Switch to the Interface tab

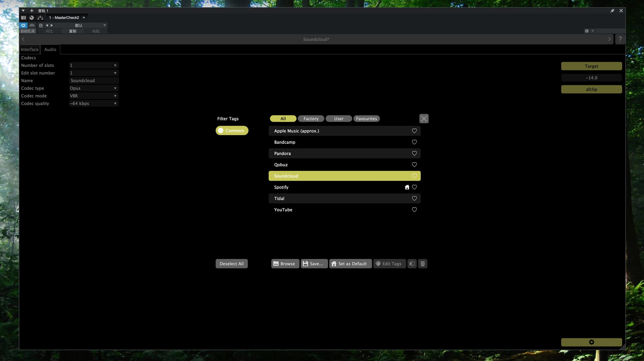(30, 50)
